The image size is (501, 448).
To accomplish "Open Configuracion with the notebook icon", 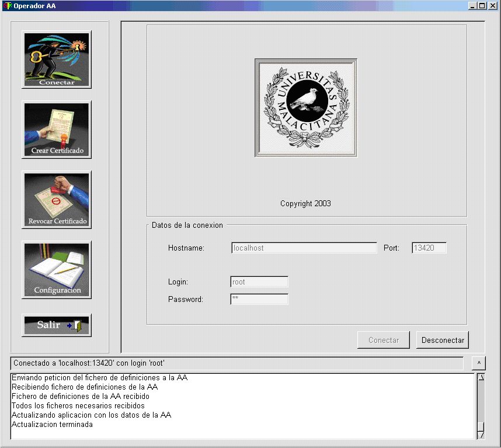I will tap(57, 270).
